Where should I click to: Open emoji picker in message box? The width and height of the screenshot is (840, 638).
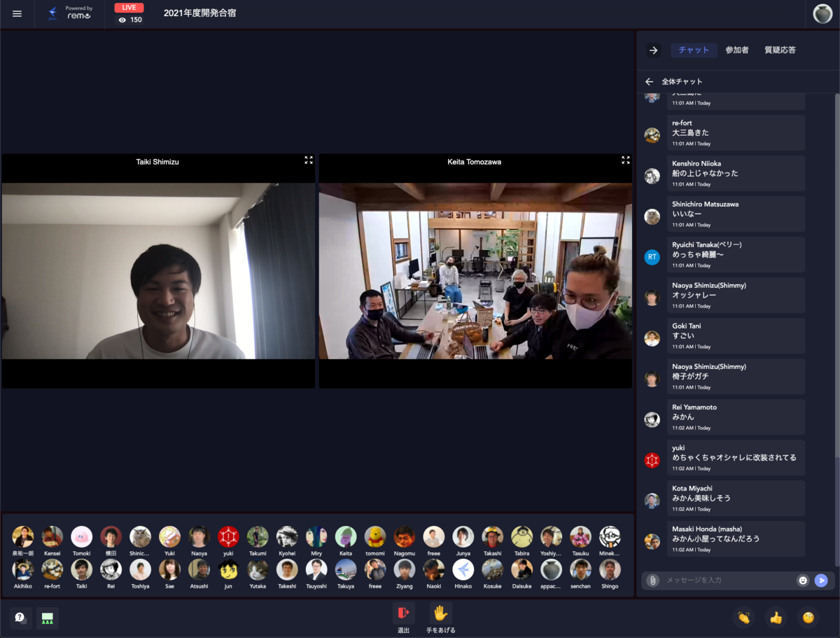coord(803,581)
